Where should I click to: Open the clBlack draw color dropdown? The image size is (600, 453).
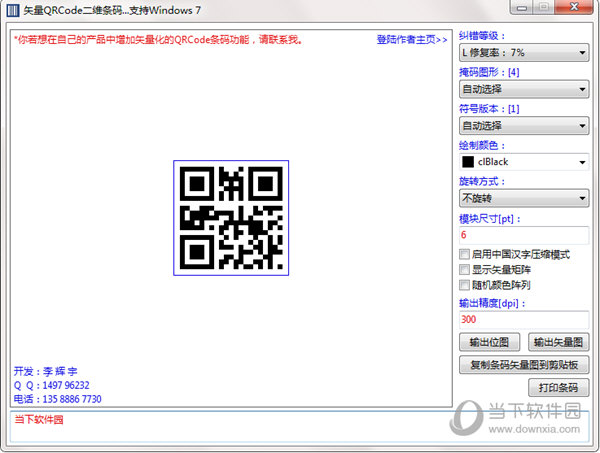[x=524, y=162]
